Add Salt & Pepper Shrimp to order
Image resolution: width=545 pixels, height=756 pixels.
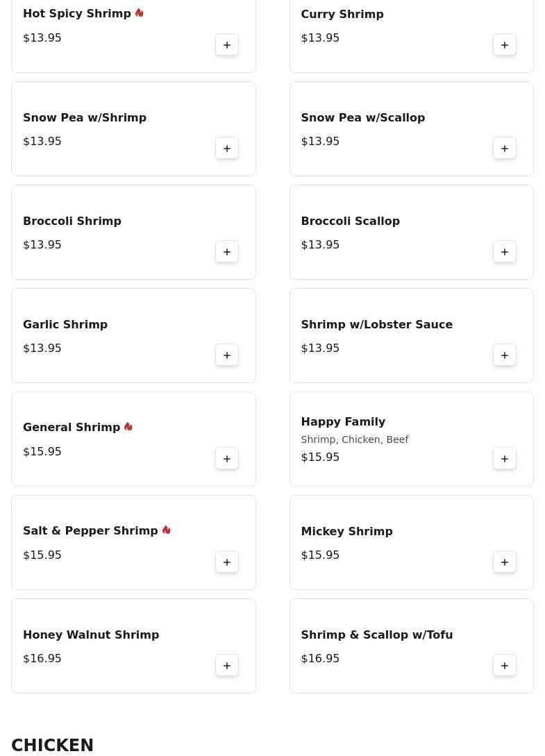pos(227,562)
